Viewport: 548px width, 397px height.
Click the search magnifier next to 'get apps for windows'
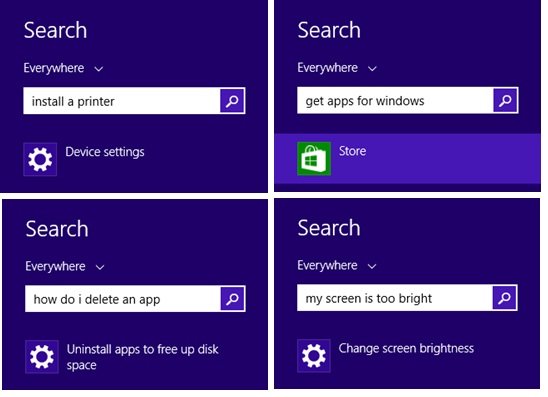pos(505,100)
